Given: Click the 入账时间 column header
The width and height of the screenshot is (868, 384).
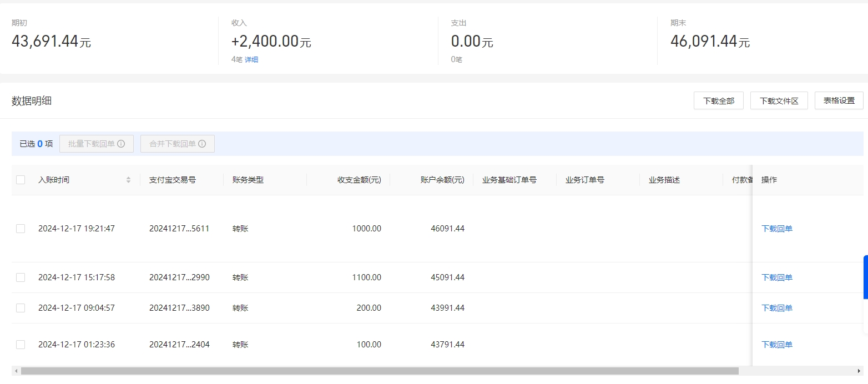Looking at the screenshot, I should coord(54,180).
